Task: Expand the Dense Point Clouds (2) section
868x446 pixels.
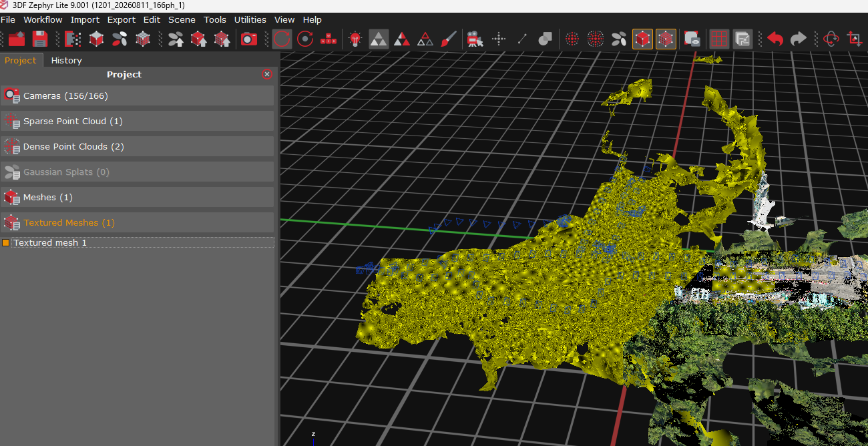Action: pos(138,146)
